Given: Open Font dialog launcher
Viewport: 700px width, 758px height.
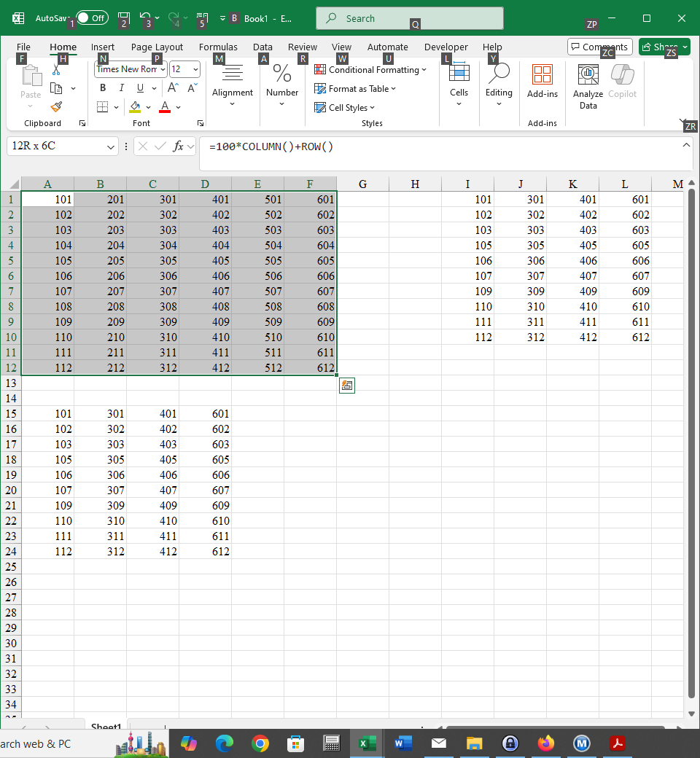Looking at the screenshot, I should click(201, 123).
